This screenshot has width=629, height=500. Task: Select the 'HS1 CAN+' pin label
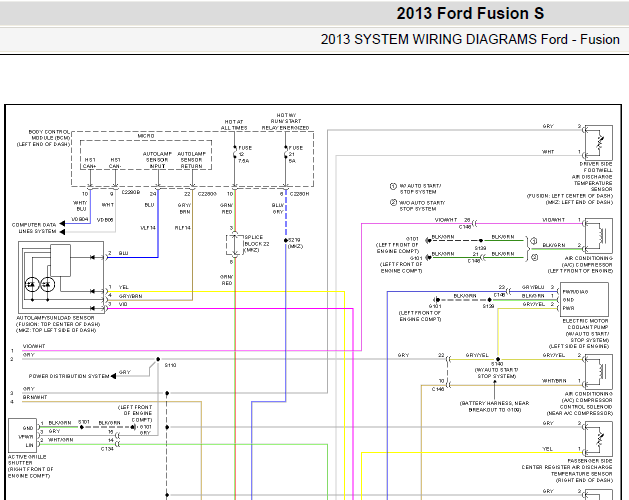[x=90, y=163]
